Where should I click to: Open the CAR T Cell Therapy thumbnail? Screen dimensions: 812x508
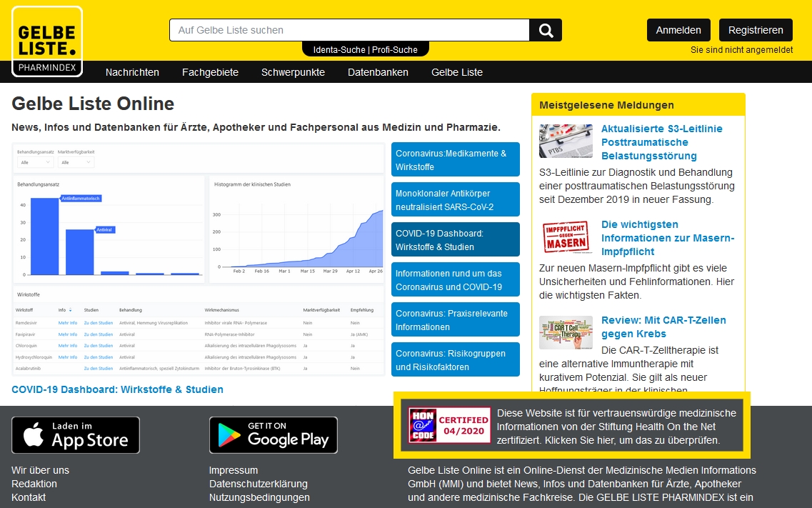tap(566, 332)
